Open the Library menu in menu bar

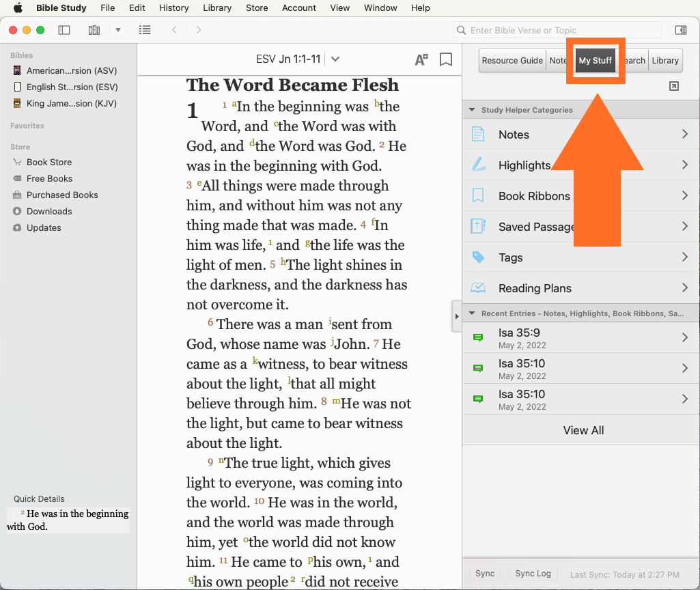[x=216, y=8]
